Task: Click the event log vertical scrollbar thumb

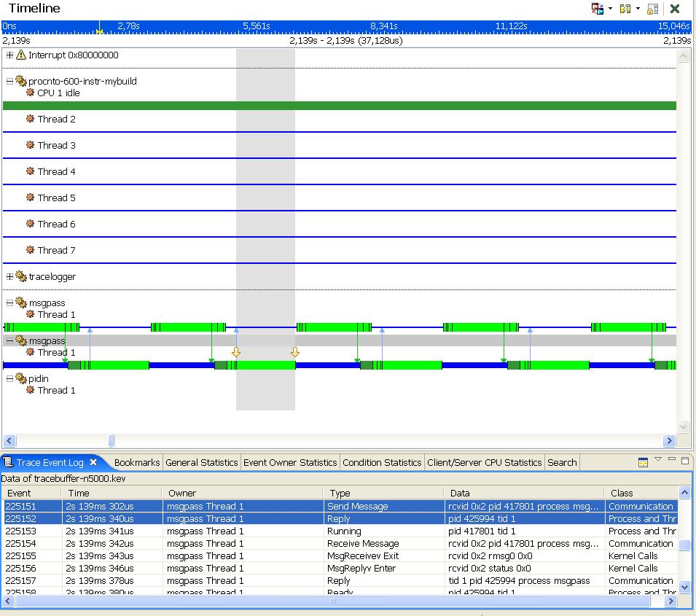Action: (685, 545)
